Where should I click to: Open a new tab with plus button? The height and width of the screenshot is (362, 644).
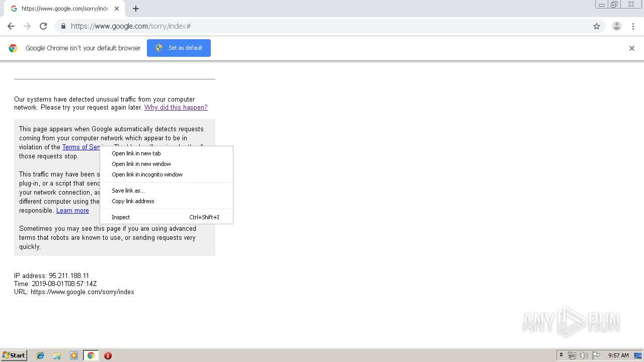click(x=136, y=9)
